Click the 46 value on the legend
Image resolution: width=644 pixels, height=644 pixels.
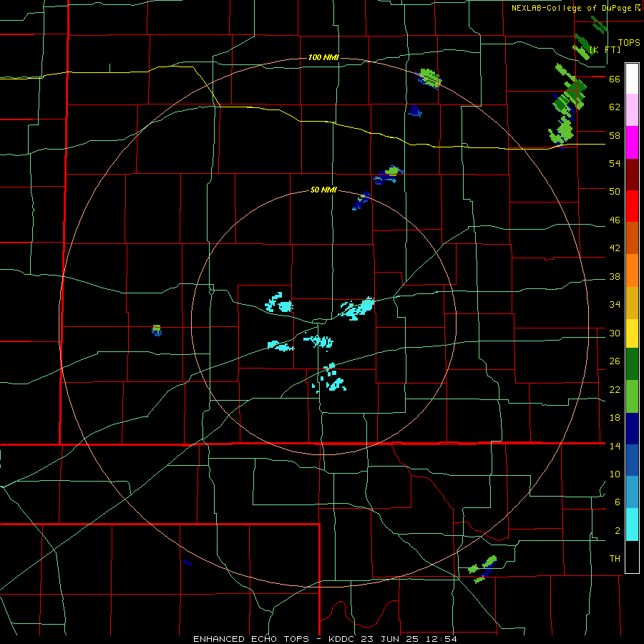615,220
